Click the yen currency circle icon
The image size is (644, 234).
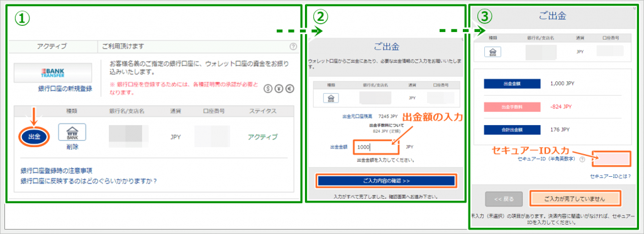(x=278, y=89)
